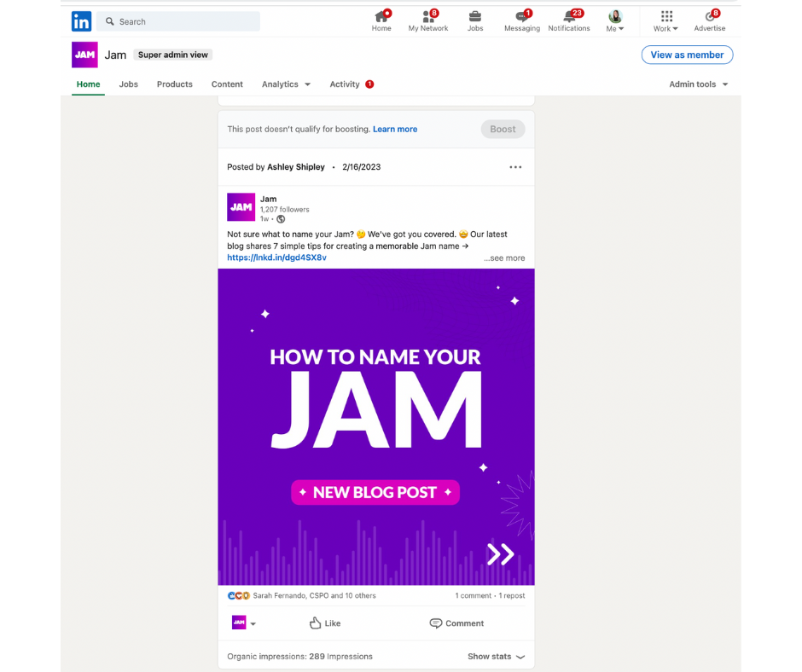Open the Jobs briefcase icon in top bar
Screen dimensions: 802x672
coord(475,21)
